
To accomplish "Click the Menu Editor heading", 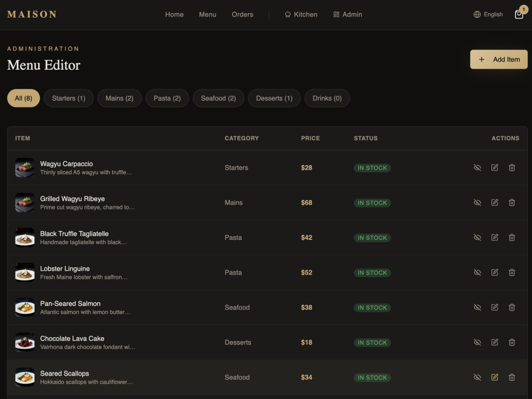I will click(x=44, y=65).
